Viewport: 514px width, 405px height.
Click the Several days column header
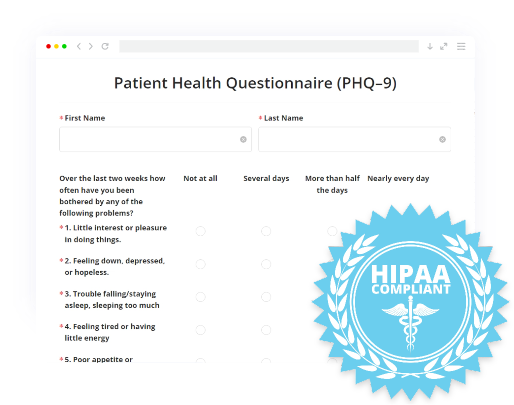click(266, 178)
